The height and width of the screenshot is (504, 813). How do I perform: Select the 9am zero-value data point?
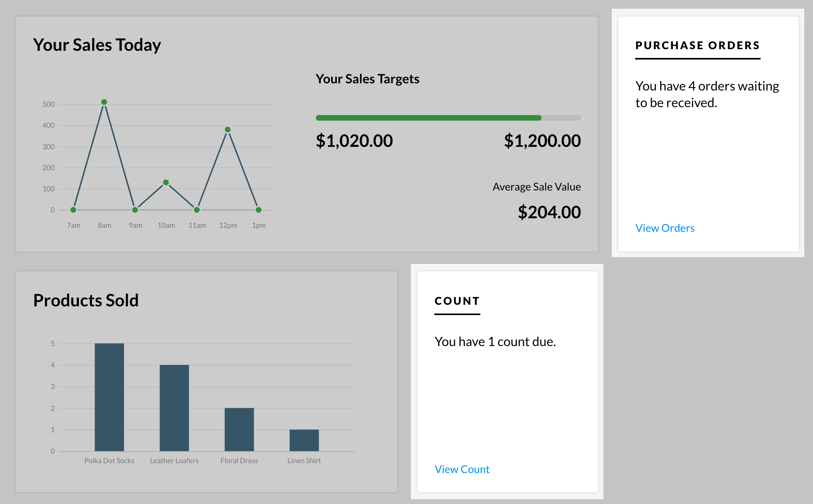coord(135,210)
